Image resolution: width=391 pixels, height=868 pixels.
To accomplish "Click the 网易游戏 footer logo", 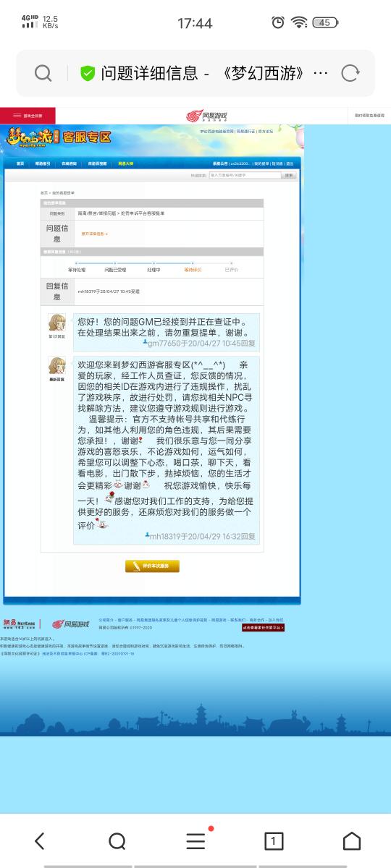I will [x=70, y=624].
